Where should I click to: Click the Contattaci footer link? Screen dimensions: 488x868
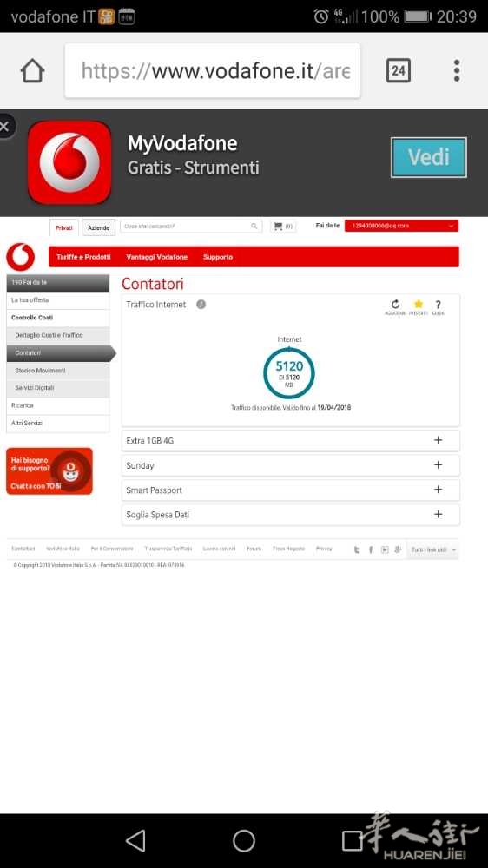pos(23,549)
